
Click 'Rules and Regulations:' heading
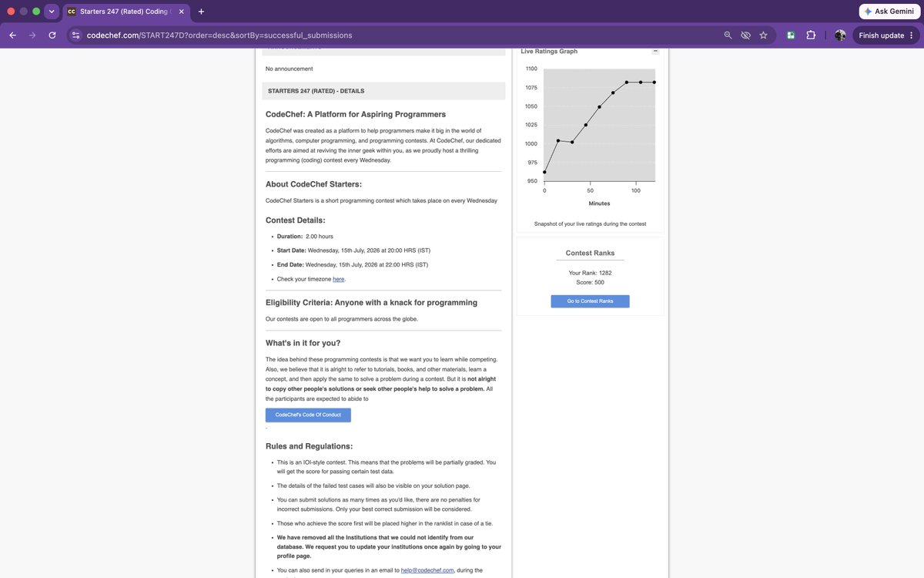click(x=309, y=446)
